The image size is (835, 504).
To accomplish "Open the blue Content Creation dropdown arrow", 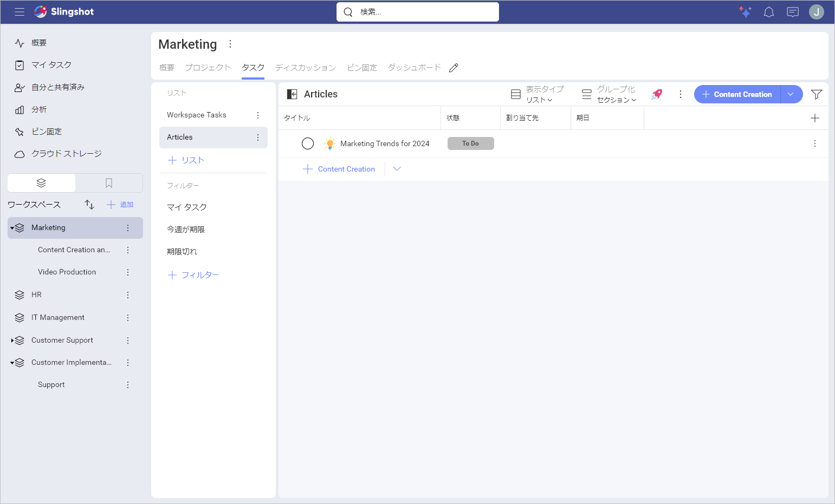I will 791,94.
